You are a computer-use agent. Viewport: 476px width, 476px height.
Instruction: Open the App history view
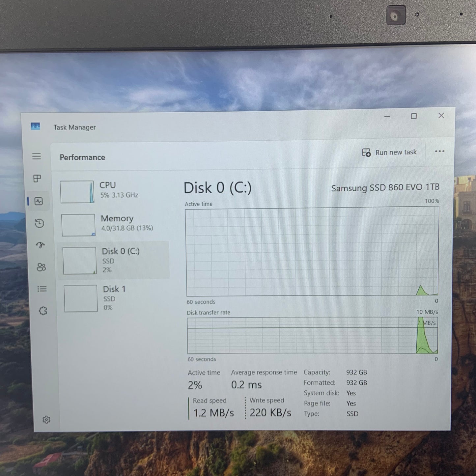[x=40, y=223]
